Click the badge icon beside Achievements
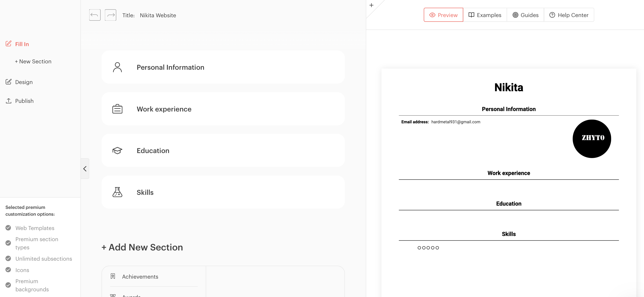The image size is (644, 297). click(x=113, y=276)
